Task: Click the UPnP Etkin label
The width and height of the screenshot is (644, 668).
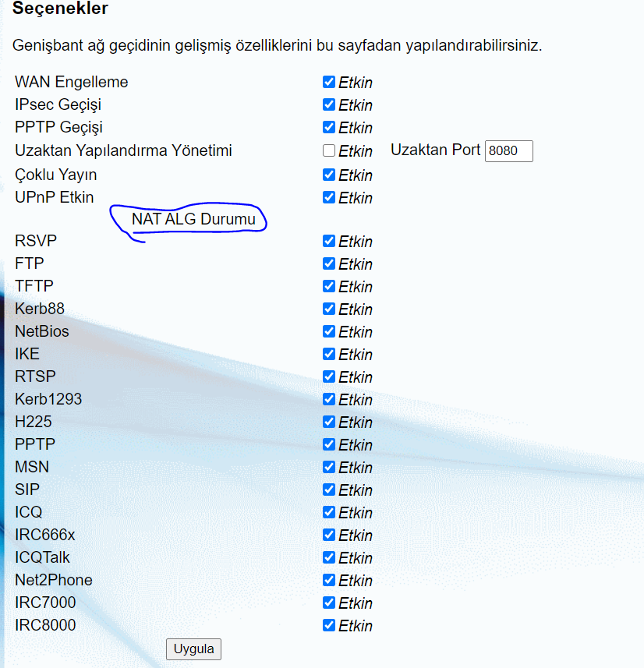Action: pyautogui.click(x=54, y=197)
